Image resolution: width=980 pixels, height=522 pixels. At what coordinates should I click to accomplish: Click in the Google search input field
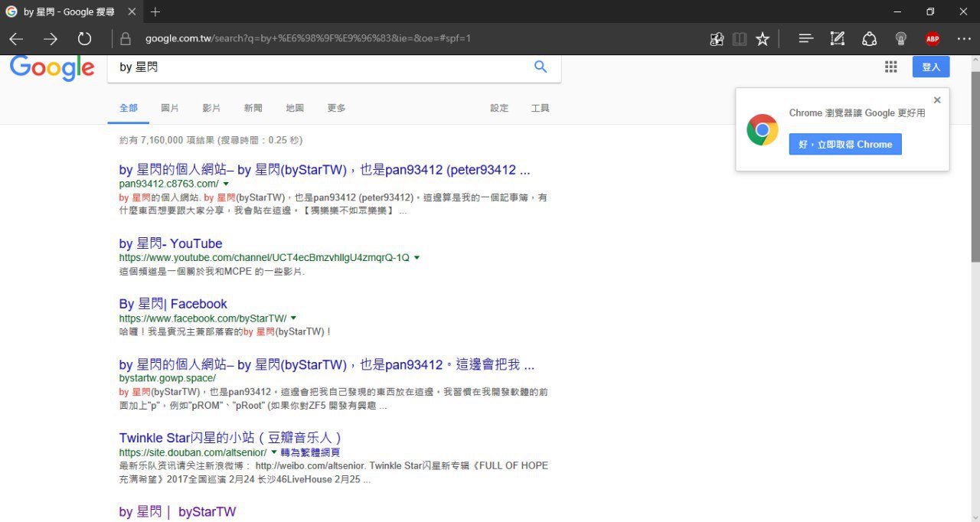(x=322, y=67)
